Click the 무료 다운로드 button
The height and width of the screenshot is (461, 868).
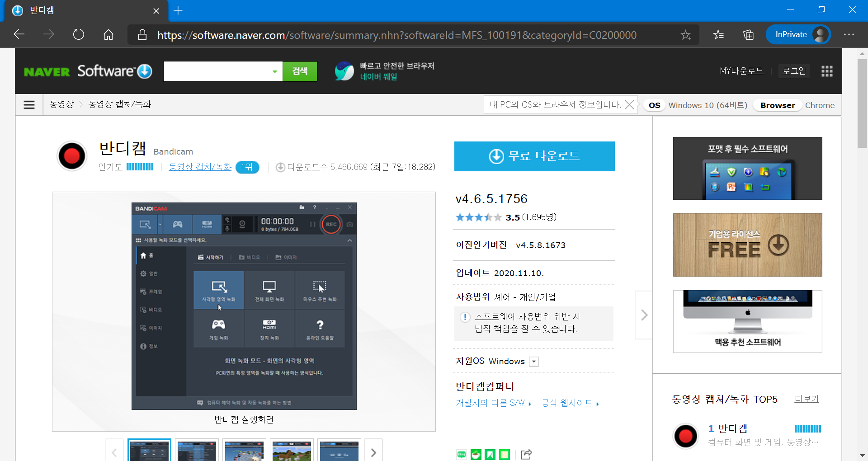[x=534, y=156]
